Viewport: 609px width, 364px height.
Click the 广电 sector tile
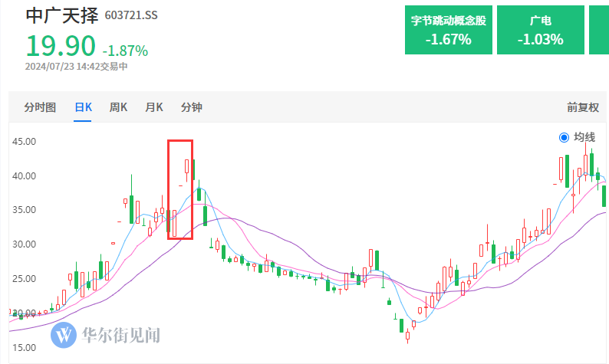541,30
